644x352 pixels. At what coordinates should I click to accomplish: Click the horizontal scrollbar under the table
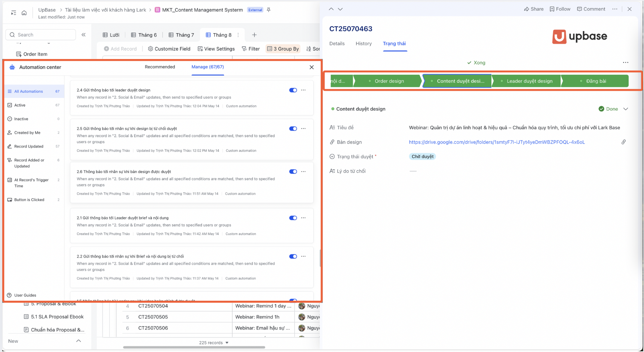pyautogui.click(x=194, y=348)
